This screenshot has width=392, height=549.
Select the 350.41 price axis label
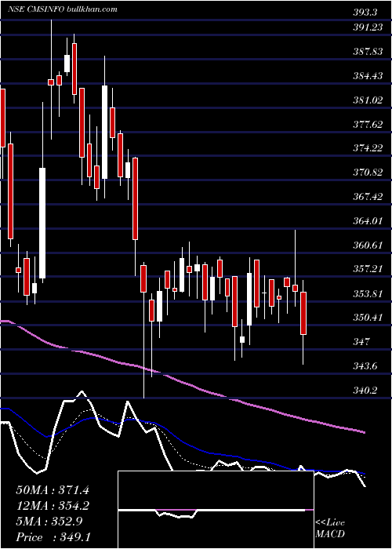coord(368,317)
